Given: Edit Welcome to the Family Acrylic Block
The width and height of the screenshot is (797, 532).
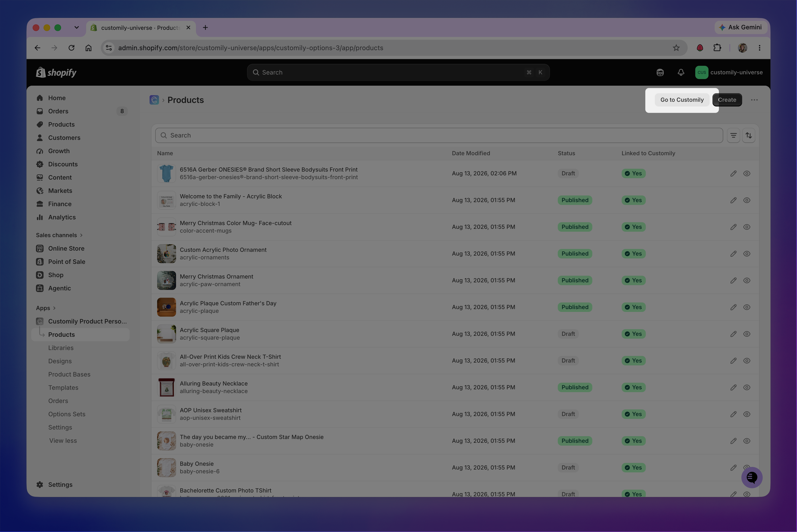Looking at the screenshot, I should point(733,200).
